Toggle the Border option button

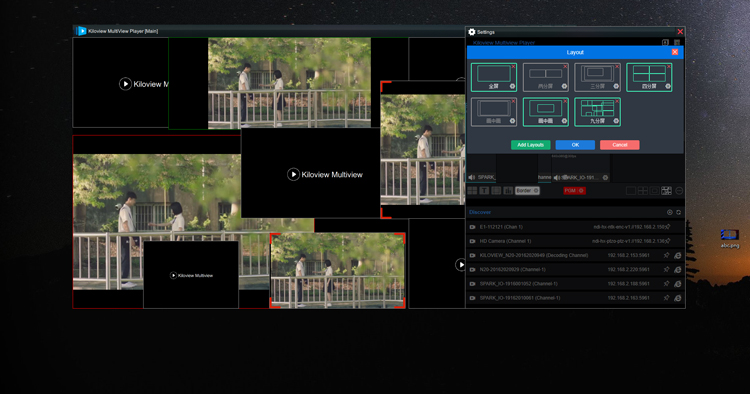tap(527, 191)
